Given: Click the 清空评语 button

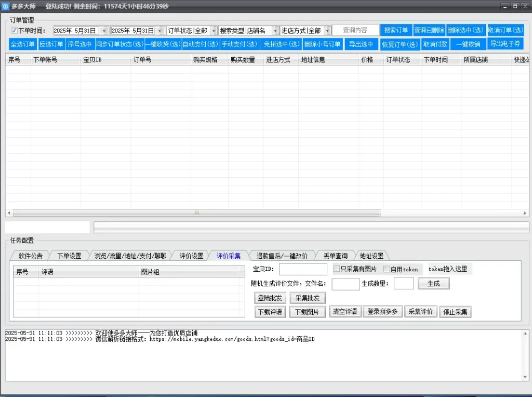Looking at the screenshot, I should click(345, 311).
